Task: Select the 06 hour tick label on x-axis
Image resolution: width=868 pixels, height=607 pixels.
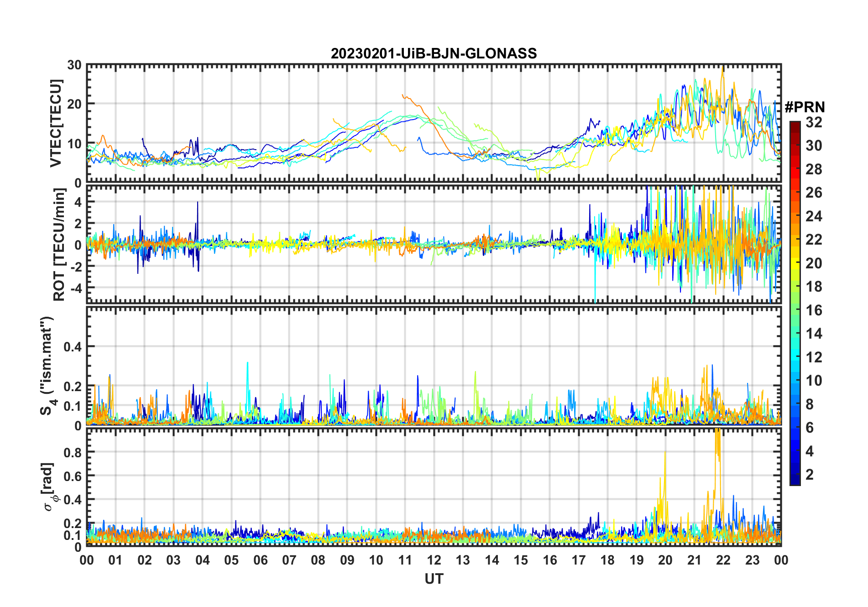Action: coord(260,560)
